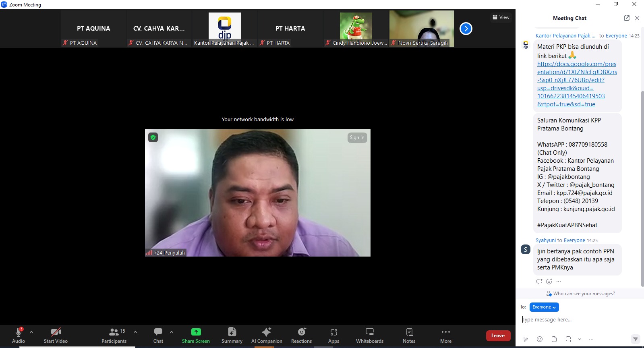The width and height of the screenshot is (644, 348).
Task: Click the red Leave button
Action: click(498, 336)
